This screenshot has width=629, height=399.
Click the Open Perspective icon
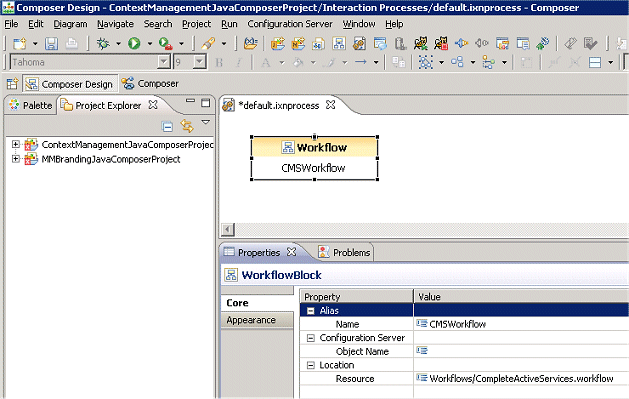[12, 84]
